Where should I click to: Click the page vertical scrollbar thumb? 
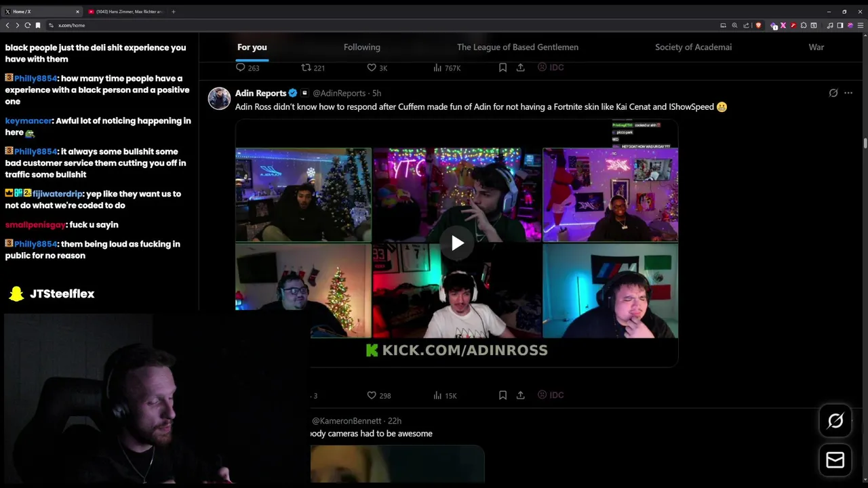(865, 143)
